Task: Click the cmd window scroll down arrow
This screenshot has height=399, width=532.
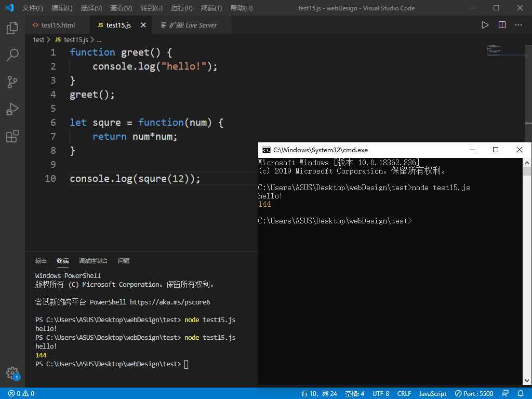Action: coord(527,381)
